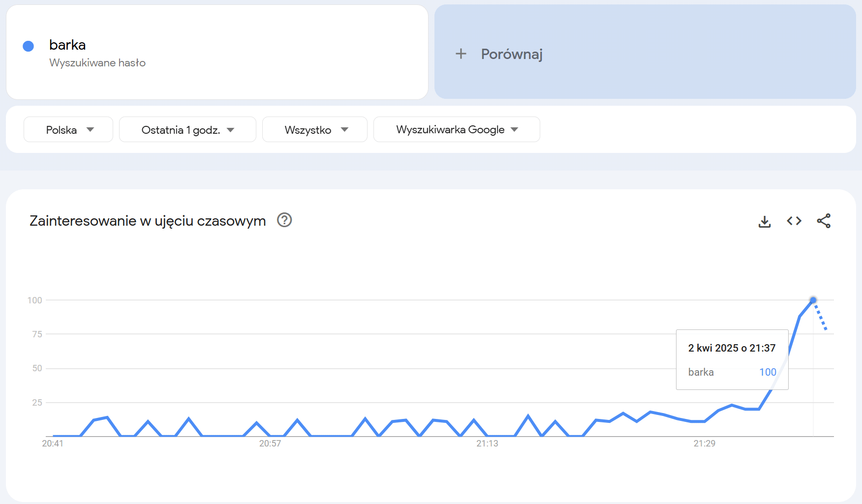Expand the Wszystko category dropdown
862x504 pixels.
click(x=315, y=129)
